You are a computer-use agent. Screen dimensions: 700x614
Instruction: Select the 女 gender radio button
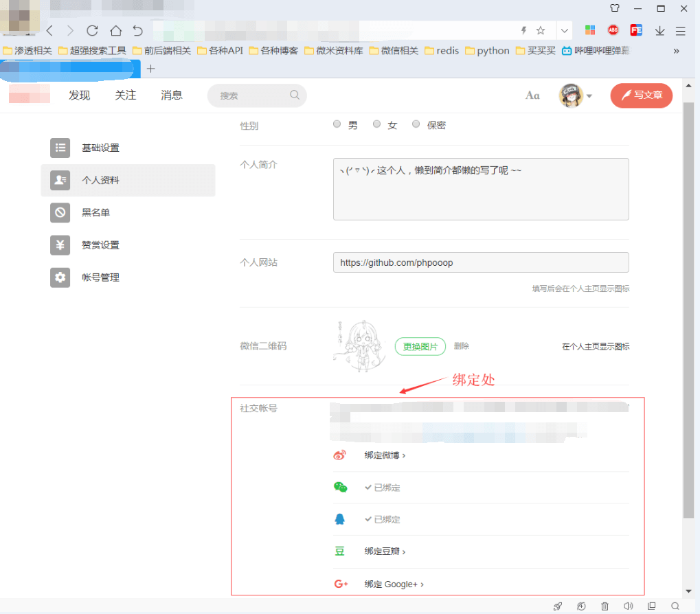click(x=376, y=124)
